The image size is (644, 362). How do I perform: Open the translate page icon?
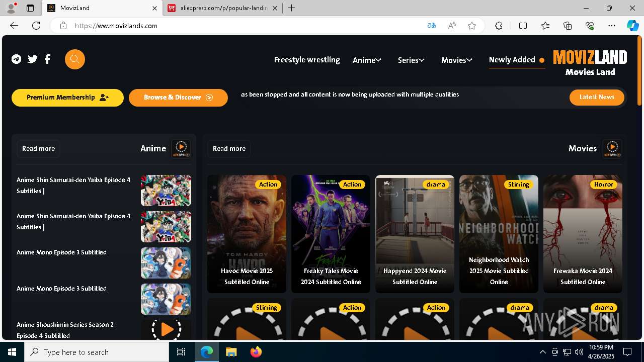(x=432, y=26)
